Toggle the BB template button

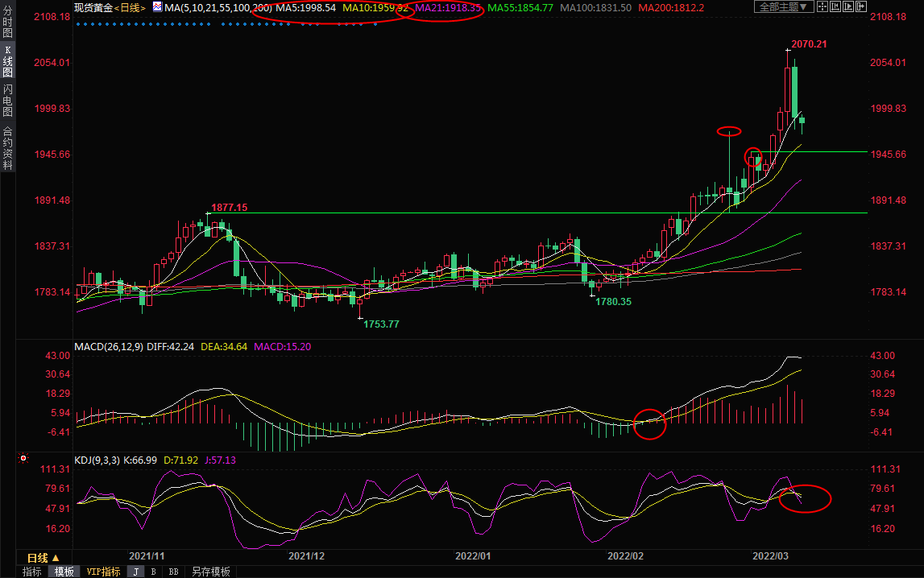[173, 572]
